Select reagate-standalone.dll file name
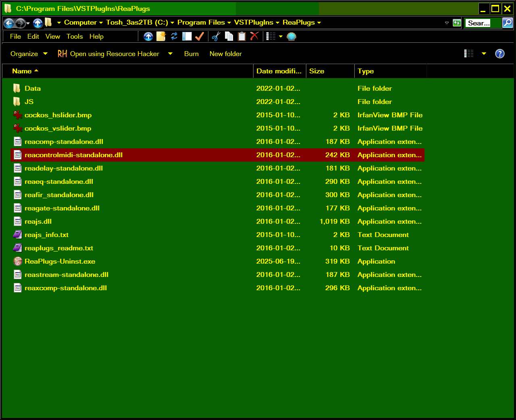516x420 pixels. [x=62, y=208]
